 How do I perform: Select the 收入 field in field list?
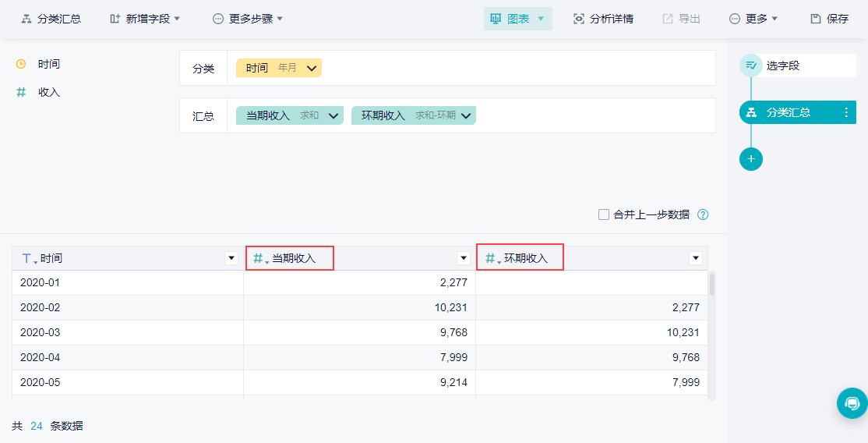pos(48,92)
